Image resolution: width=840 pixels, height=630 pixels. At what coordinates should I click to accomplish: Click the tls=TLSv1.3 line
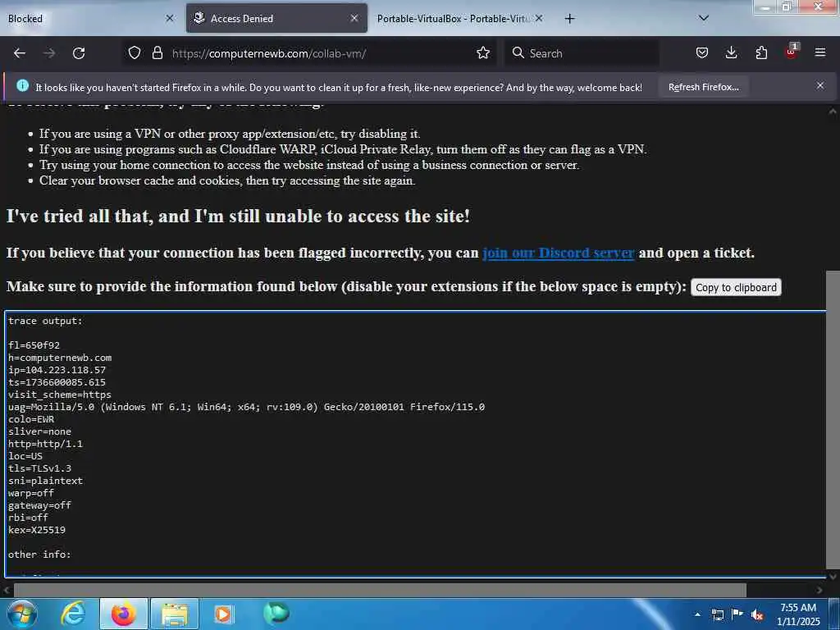[39, 468]
